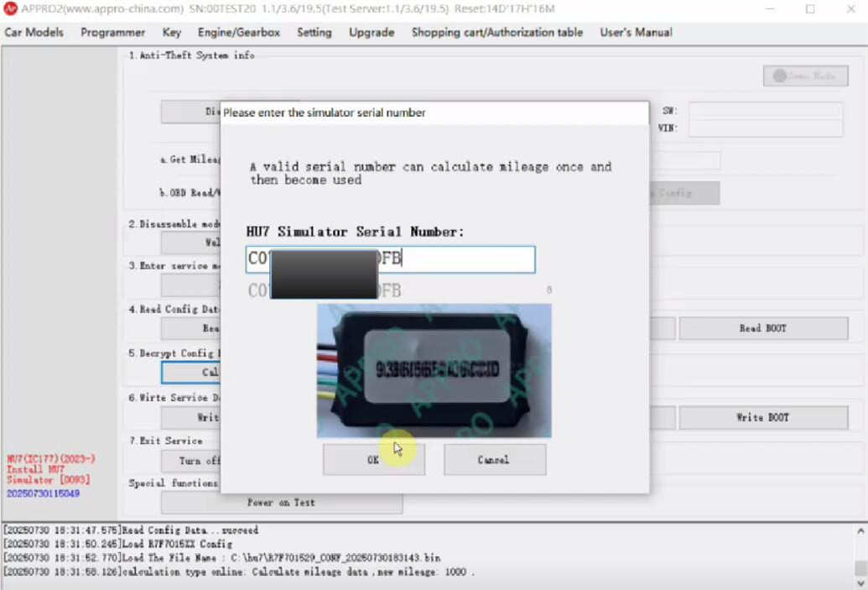The width and height of the screenshot is (868, 590).
Task: Click the Cal button under Decrypt Config
Action: (x=191, y=373)
